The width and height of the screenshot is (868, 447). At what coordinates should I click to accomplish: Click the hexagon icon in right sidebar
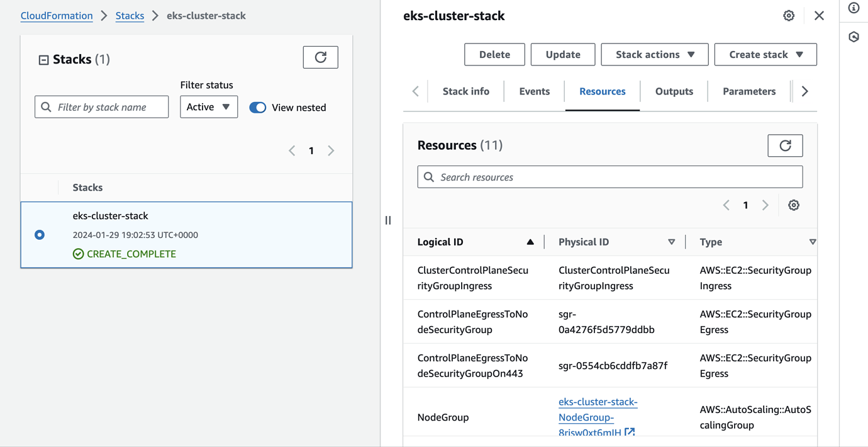tap(854, 37)
